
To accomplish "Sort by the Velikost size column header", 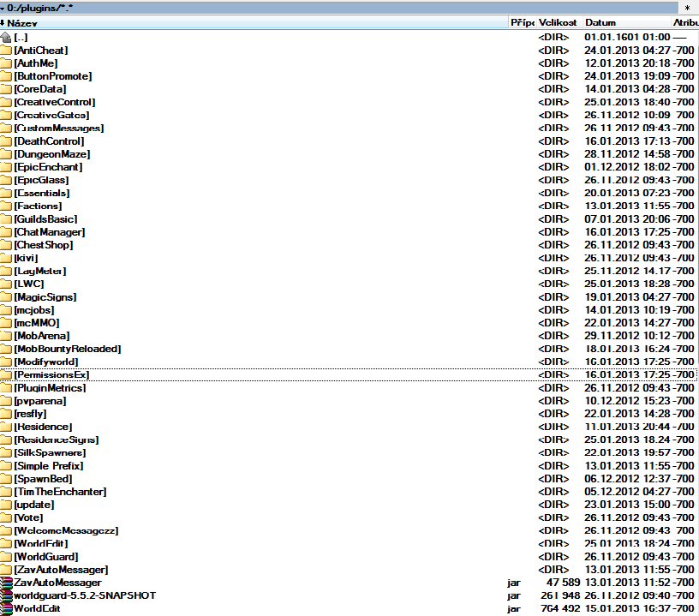I will click(558, 23).
